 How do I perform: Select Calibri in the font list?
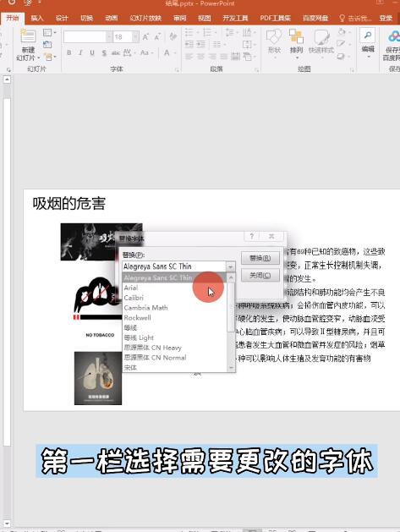click(x=175, y=298)
